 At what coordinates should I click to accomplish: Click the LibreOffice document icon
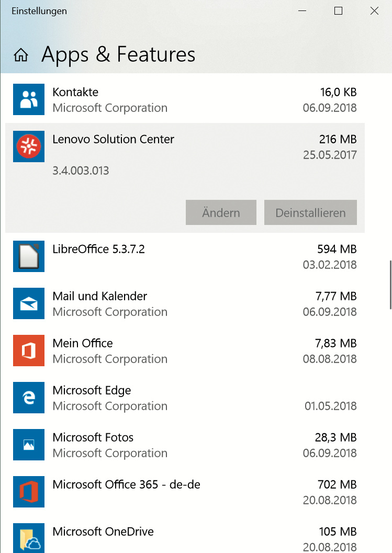click(28, 256)
